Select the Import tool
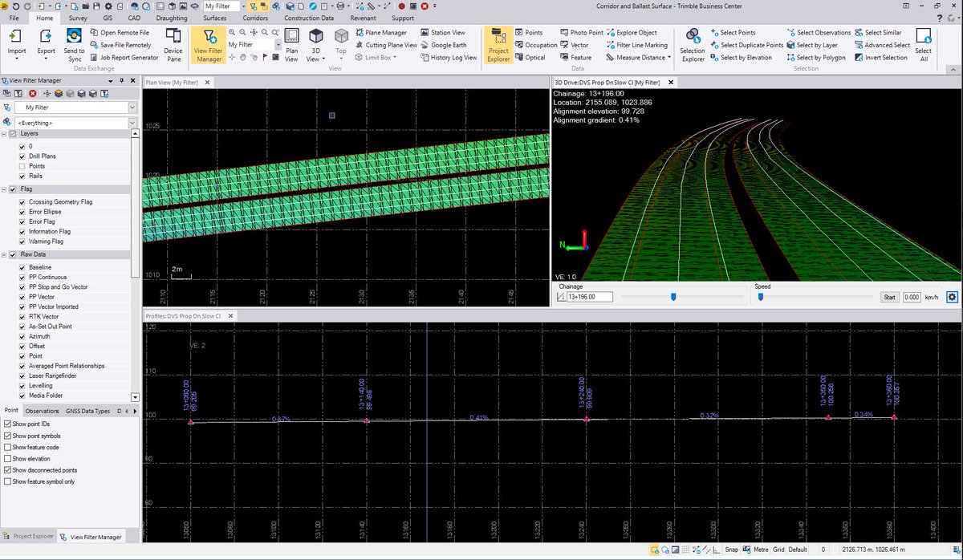Image resolution: width=963 pixels, height=560 pixels. pyautogui.click(x=16, y=41)
